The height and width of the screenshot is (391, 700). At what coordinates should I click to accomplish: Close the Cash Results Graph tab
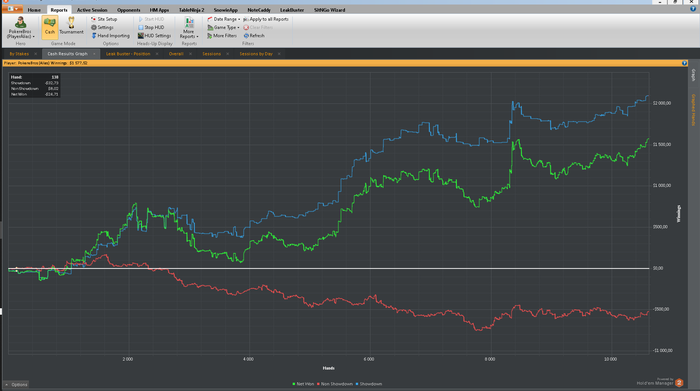point(94,54)
